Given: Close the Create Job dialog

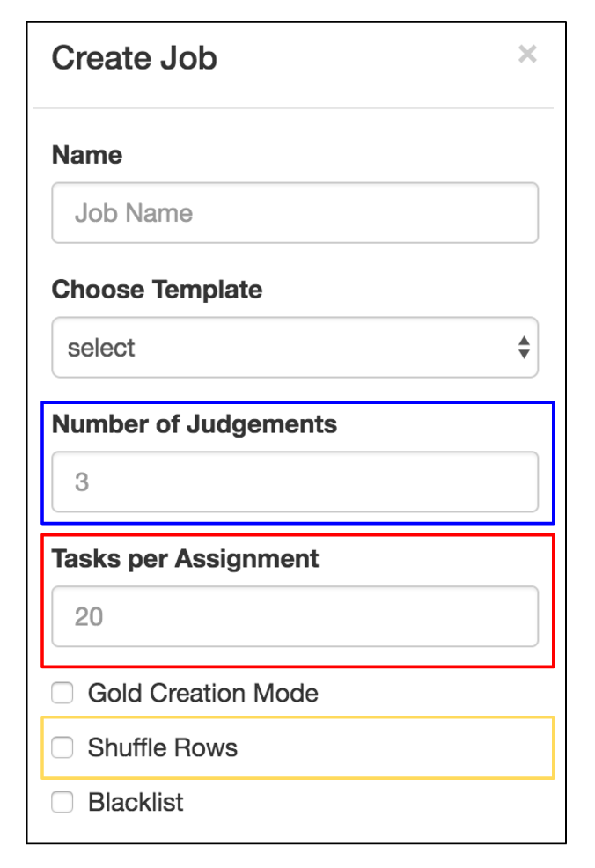Looking at the screenshot, I should click(x=527, y=55).
